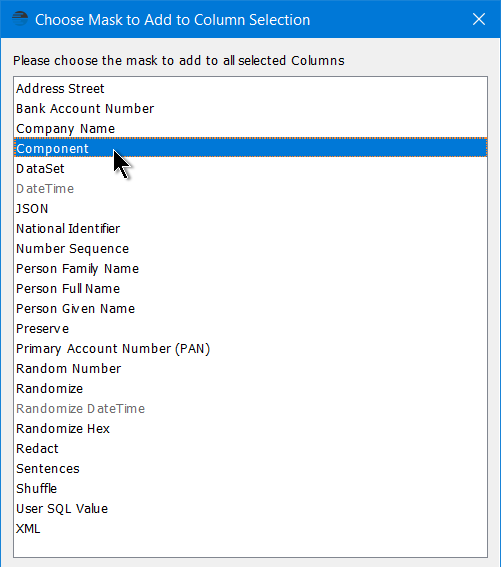Select the User SQL Value mask
Screen dimensions: 501x567
point(250,509)
